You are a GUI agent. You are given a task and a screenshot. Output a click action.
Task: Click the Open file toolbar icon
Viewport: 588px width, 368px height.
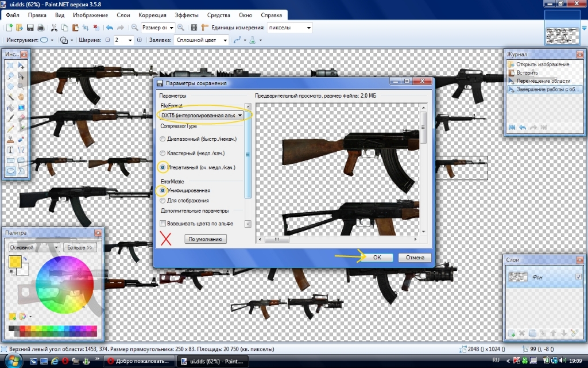(20, 28)
